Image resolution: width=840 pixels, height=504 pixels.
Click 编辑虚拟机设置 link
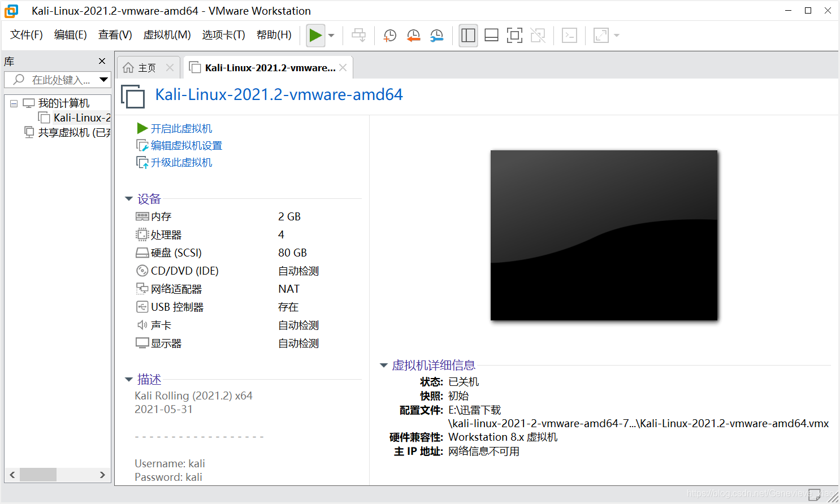coord(187,145)
